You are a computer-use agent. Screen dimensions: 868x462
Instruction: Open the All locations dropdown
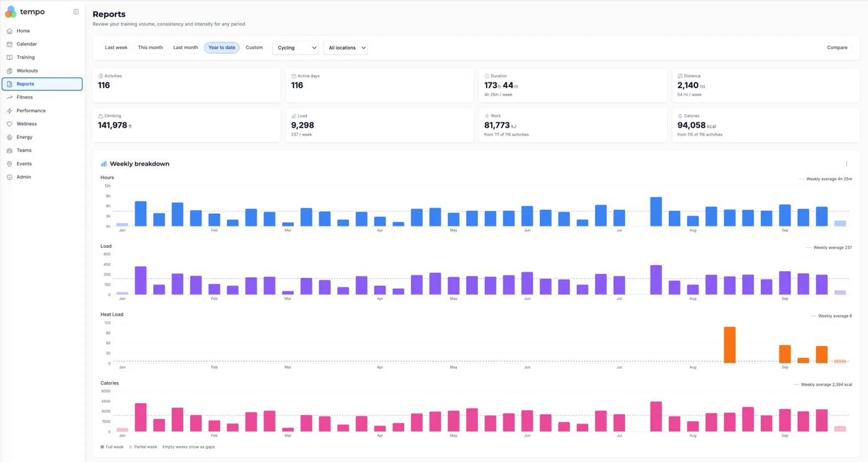pos(345,48)
